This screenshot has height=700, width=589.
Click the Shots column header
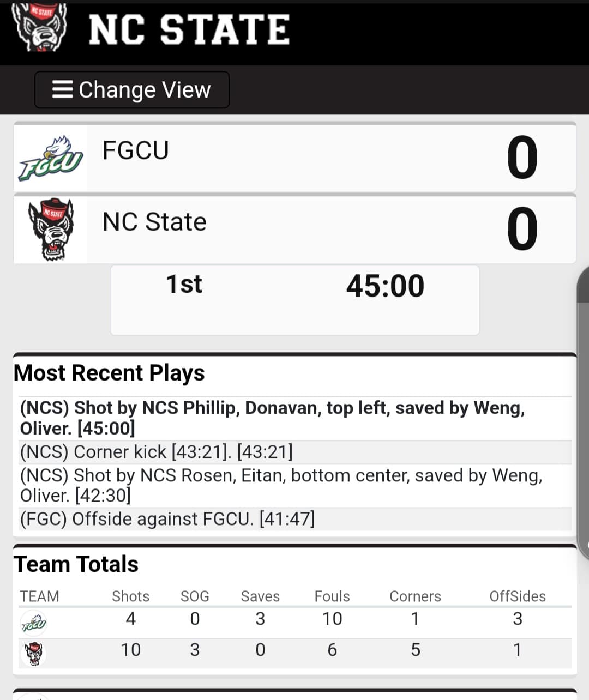(130, 596)
